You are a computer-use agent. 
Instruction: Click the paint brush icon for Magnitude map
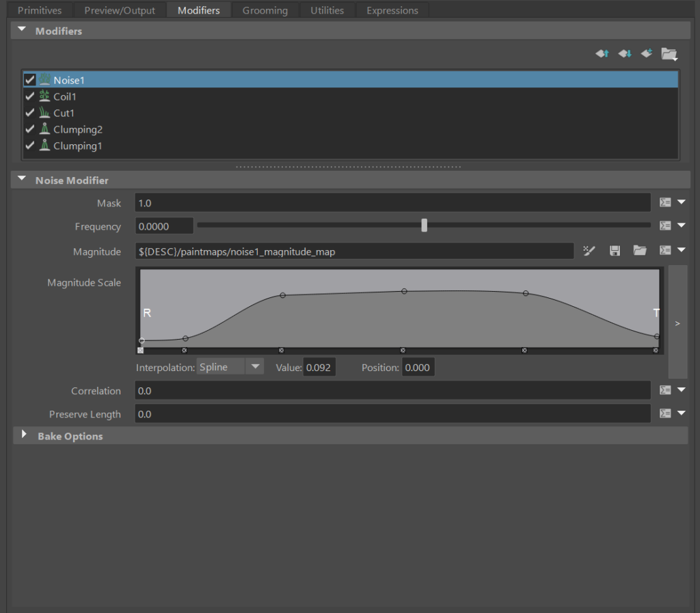589,251
